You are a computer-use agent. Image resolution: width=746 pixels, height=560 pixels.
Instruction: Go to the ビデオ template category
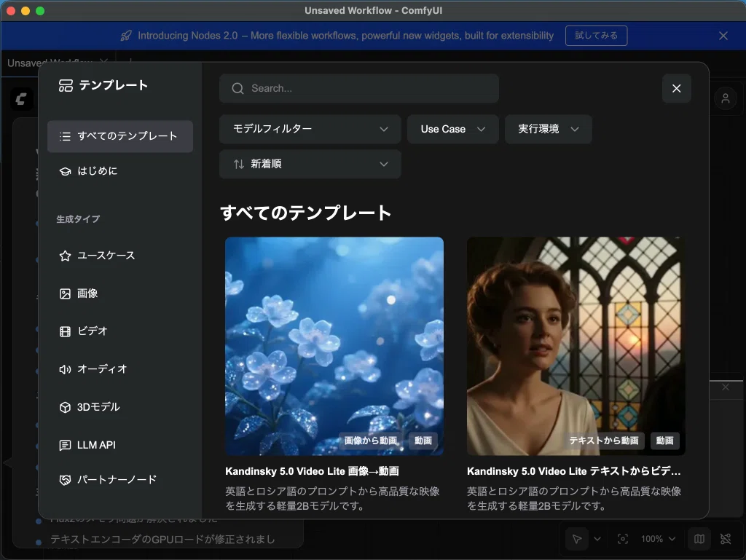[x=120, y=331]
